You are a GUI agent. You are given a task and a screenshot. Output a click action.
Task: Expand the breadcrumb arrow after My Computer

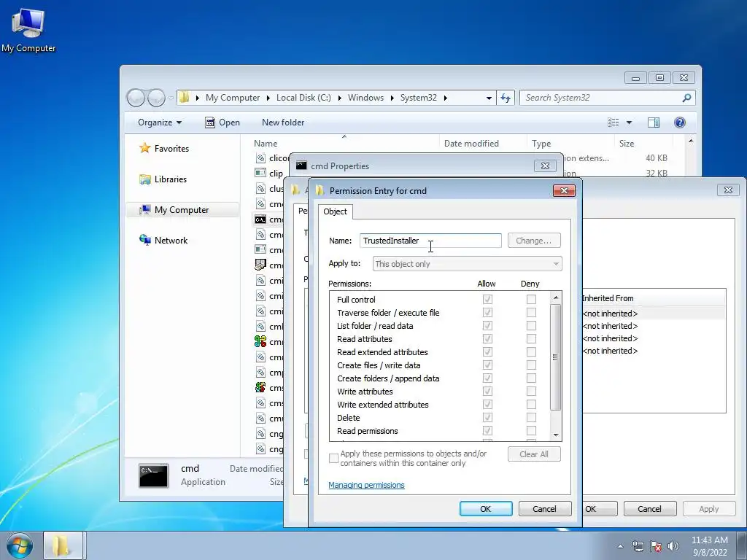point(268,98)
